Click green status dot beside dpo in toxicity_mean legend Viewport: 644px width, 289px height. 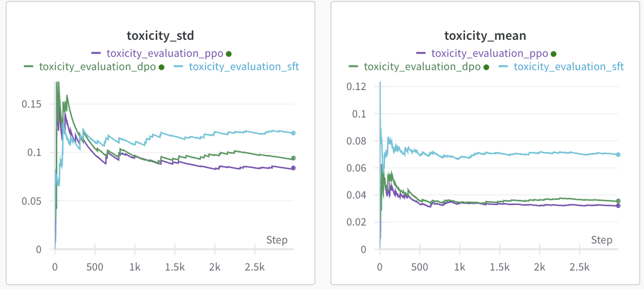(486, 67)
